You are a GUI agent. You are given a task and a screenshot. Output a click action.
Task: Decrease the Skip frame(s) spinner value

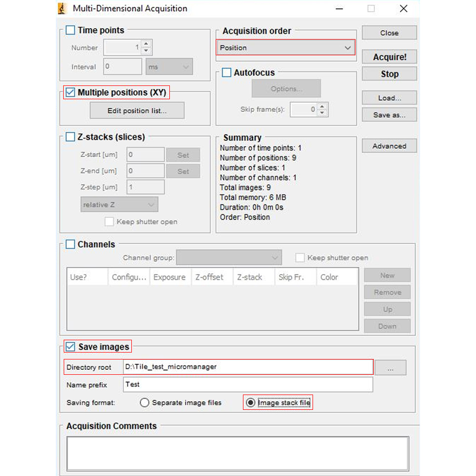(322, 113)
